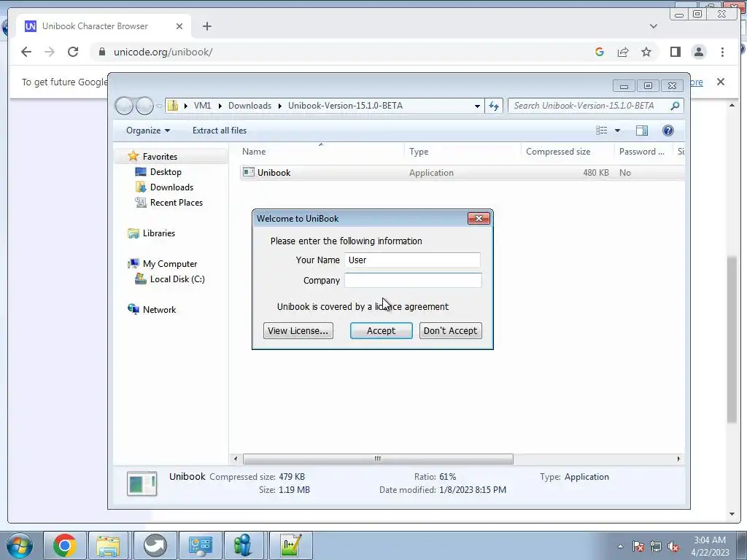This screenshot has height=560, width=747.
Task: Expand the address bar history dropdown
Action: click(477, 106)
